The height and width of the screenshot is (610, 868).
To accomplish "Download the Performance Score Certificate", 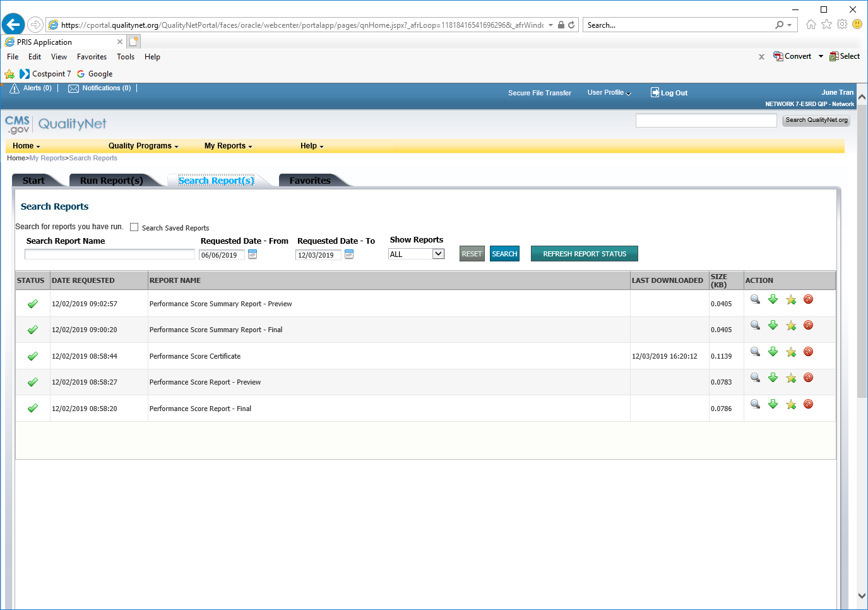I will (x=773, y=352).
